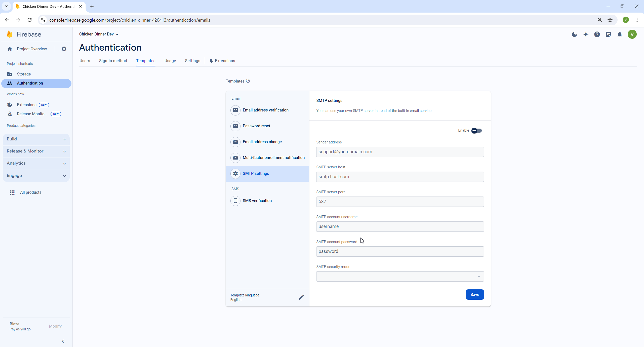Open Extensions from What's new section
The image size is (644, 347).
(x=27, y=105)
